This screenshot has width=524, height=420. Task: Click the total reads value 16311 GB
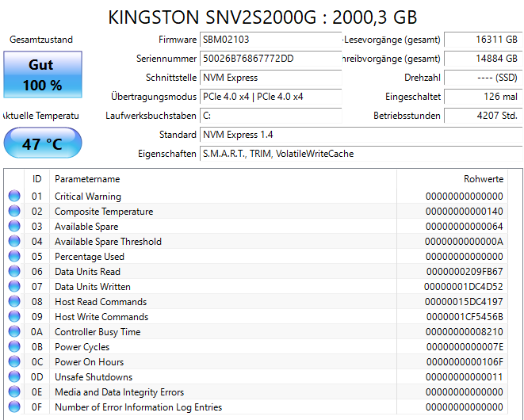click(x=483, y=40)
